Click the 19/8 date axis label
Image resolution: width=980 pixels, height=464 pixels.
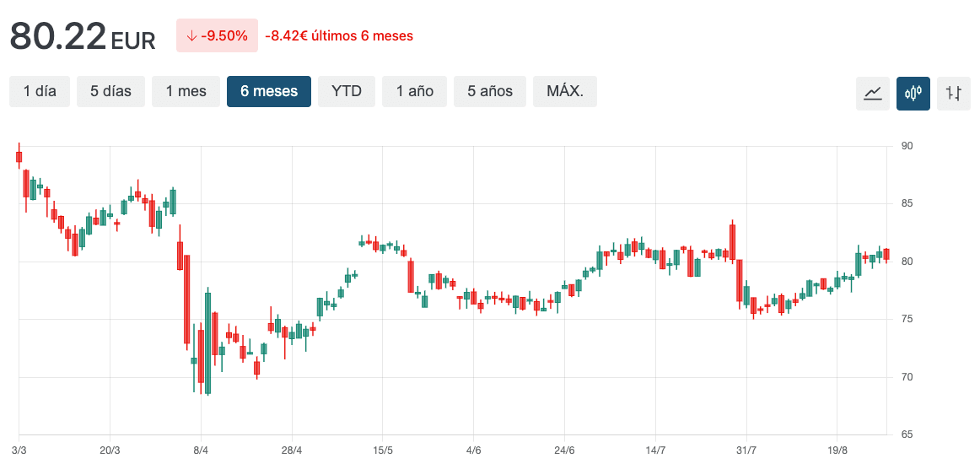tap(837, 450)
